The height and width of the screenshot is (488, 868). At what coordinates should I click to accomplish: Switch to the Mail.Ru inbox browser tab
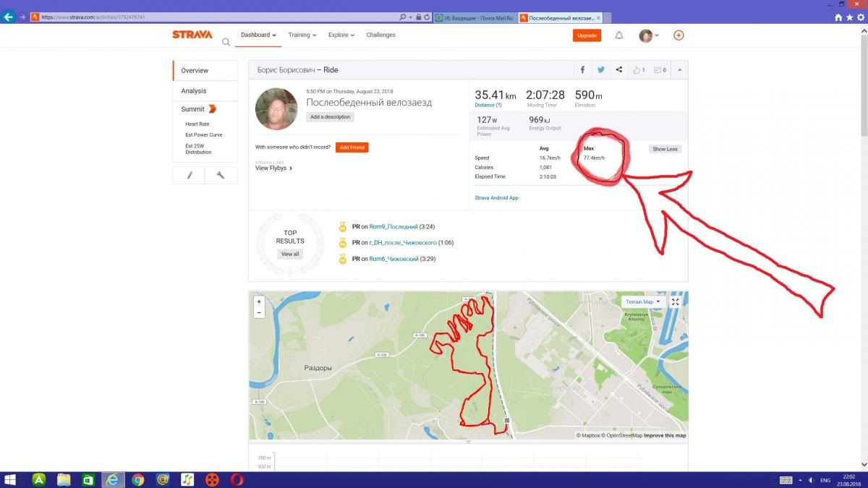coord(475,17)
